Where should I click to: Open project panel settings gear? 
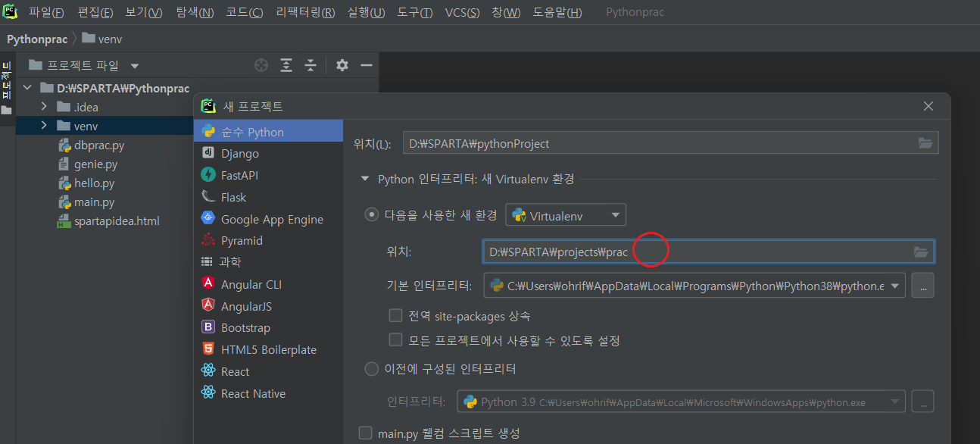(x=342, y=65)
